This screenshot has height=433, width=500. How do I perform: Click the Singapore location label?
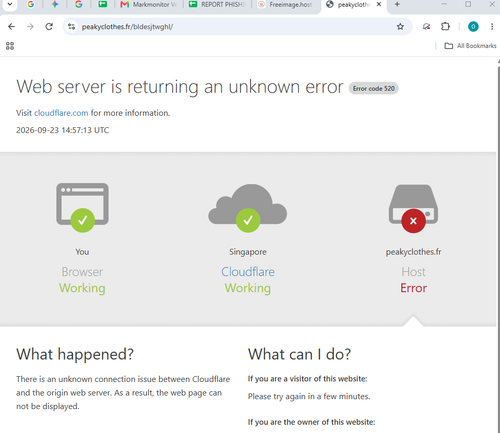pyautogui.click(x=248, y=252)
